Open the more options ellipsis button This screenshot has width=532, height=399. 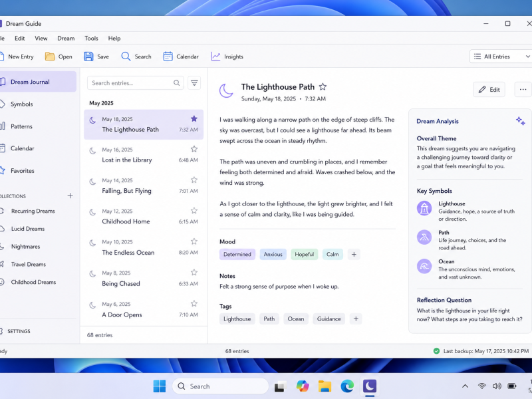point(523,89)
